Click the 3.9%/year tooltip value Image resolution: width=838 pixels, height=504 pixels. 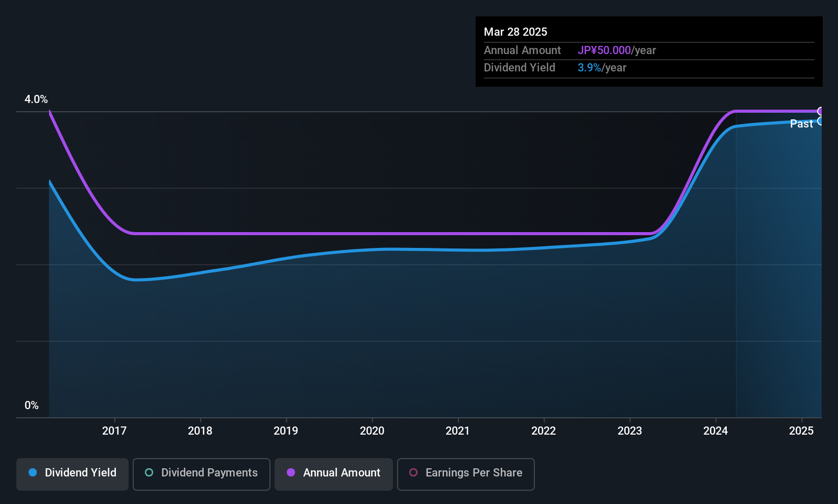602,68
